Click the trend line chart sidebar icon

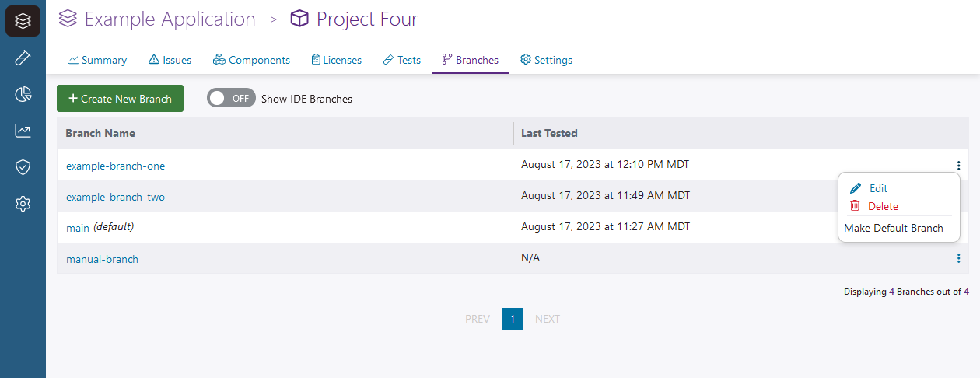coord(23,131)
